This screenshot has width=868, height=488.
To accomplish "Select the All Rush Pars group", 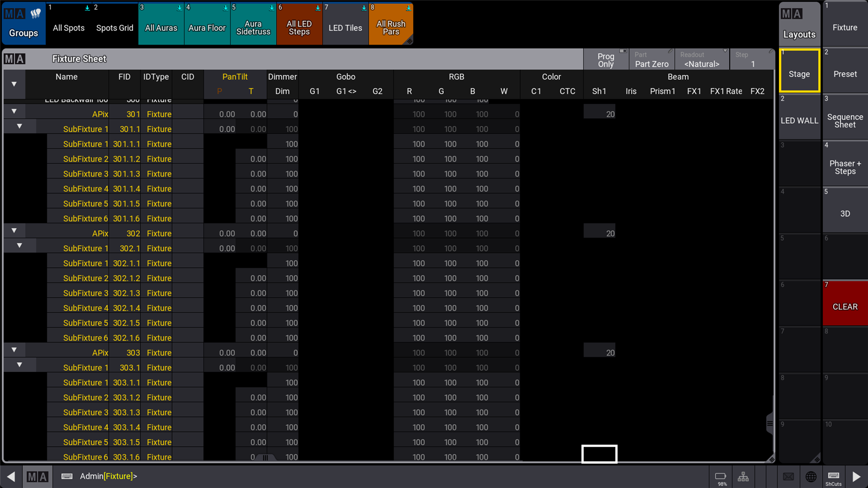I will click(x=391, y=24).
